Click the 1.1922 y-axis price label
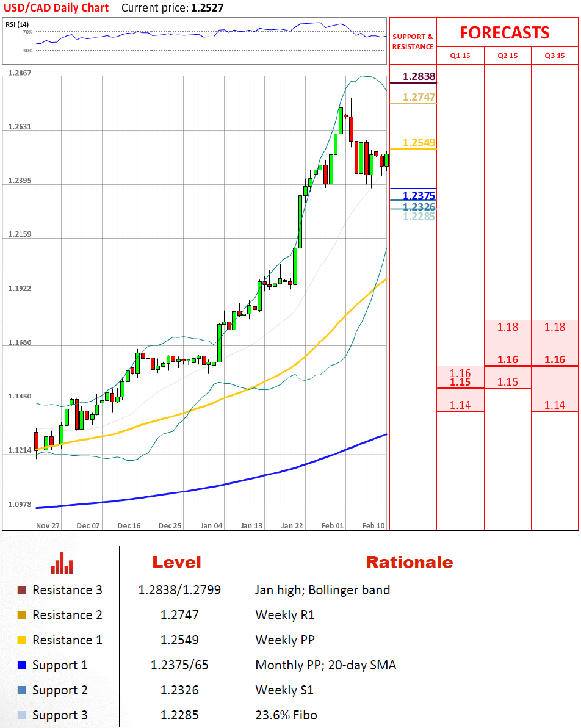This screenshot has height=728, width=581. (20, 289)
